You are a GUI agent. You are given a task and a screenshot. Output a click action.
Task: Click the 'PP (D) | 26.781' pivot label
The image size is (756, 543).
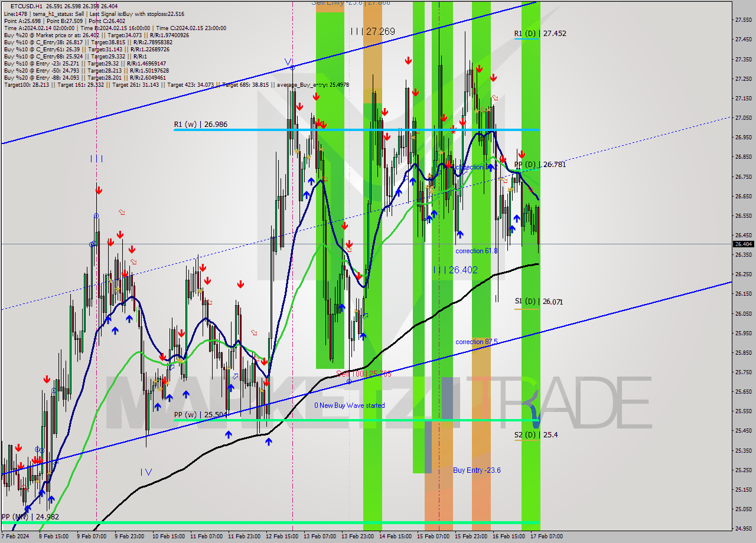[x=540, y=165]
